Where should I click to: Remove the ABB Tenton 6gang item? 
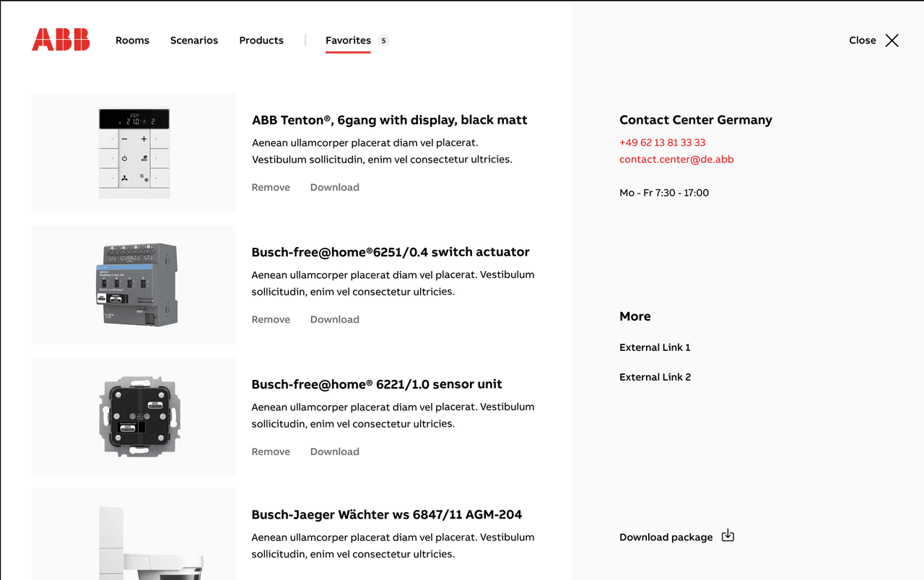point(271,187)
